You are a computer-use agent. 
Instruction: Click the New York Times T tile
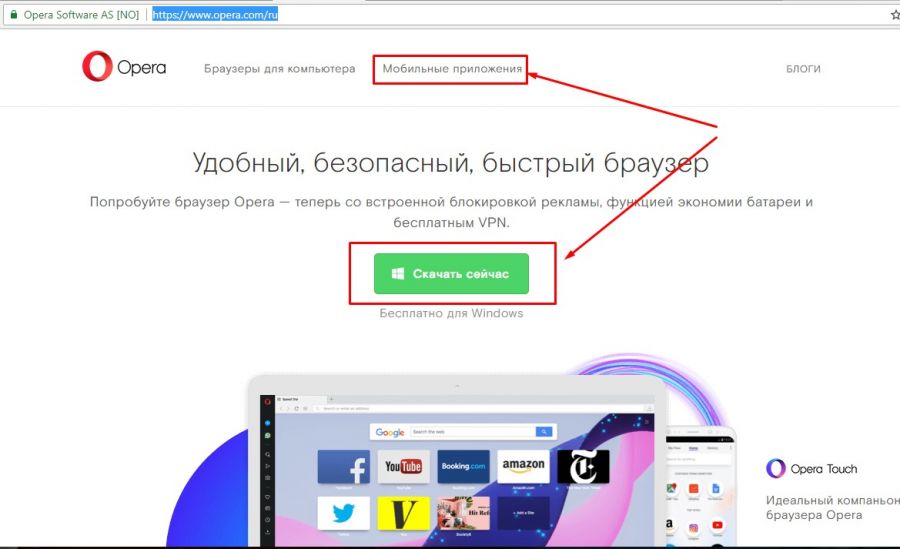coord(583,466)
